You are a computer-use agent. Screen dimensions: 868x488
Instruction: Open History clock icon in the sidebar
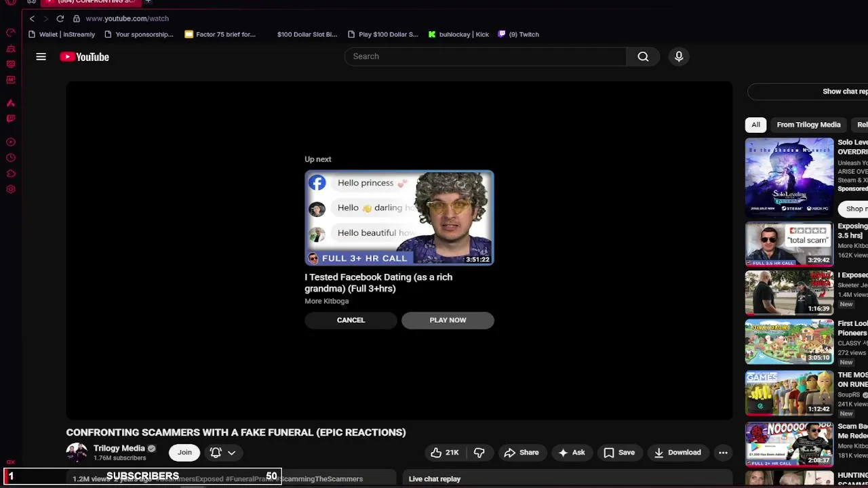[11, 158]
